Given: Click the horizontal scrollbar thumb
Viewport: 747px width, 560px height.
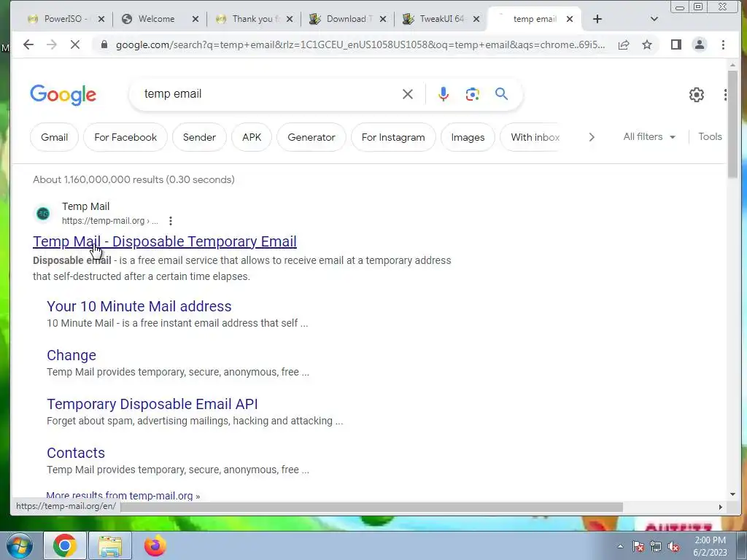Looking at the screenshot, I should pyautogui.click(x=371, y=507).
